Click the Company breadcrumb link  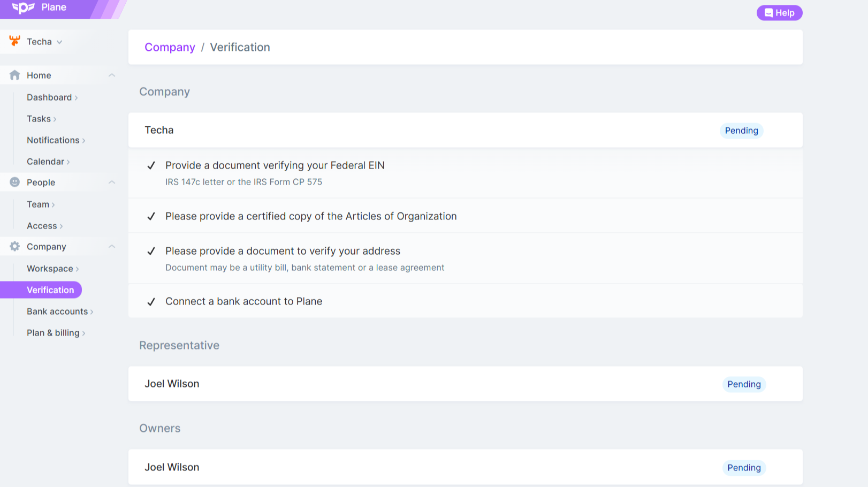pyautogui.click(x=170, y=47)
